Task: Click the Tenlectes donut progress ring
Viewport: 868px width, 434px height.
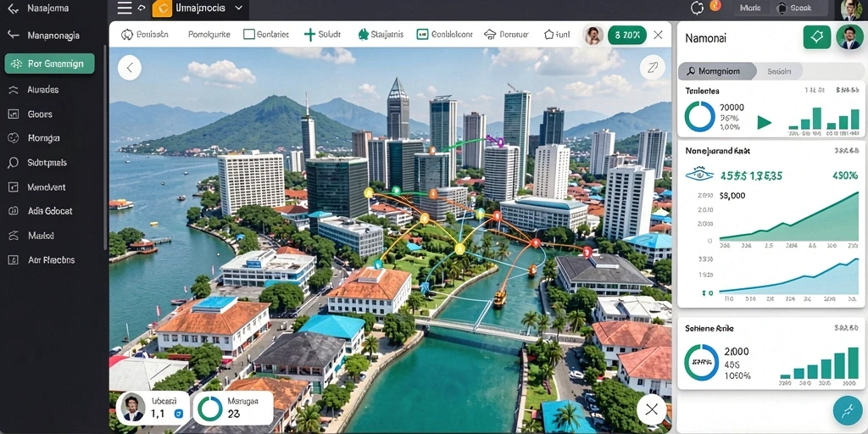Action: [x=699, y=116]
